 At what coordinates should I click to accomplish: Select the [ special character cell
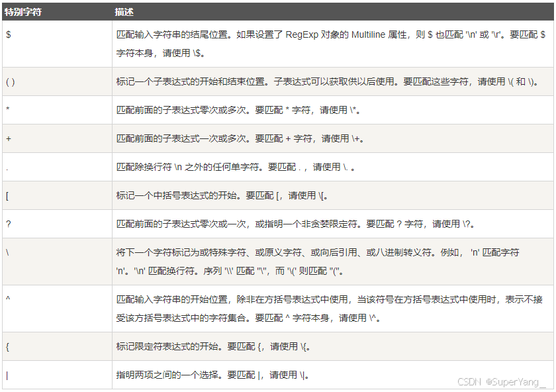point(57,195)
